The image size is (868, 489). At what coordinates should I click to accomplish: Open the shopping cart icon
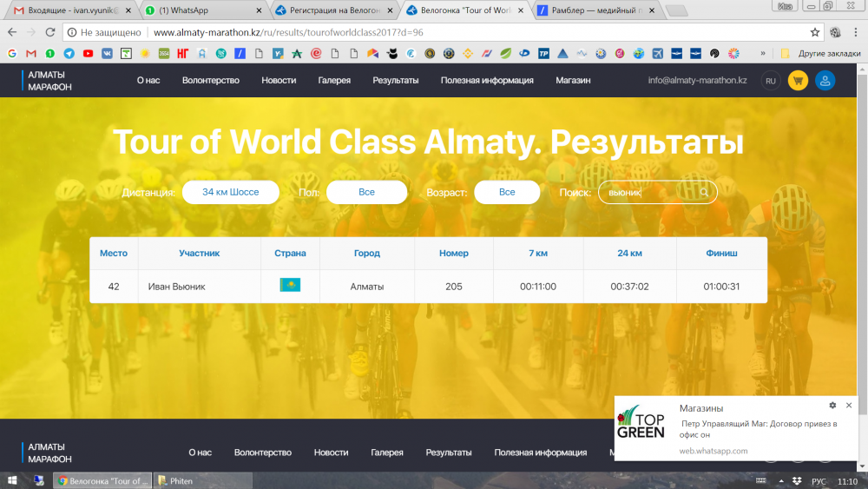[797, 81]
